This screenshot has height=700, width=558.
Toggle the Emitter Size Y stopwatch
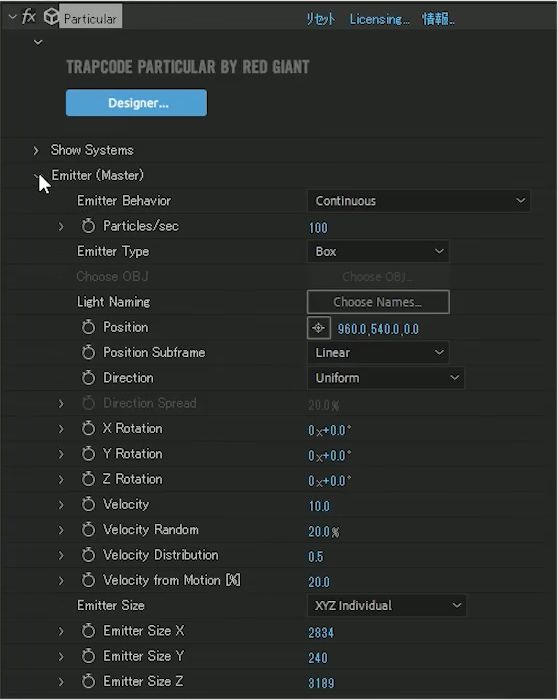tap(88, 656)
